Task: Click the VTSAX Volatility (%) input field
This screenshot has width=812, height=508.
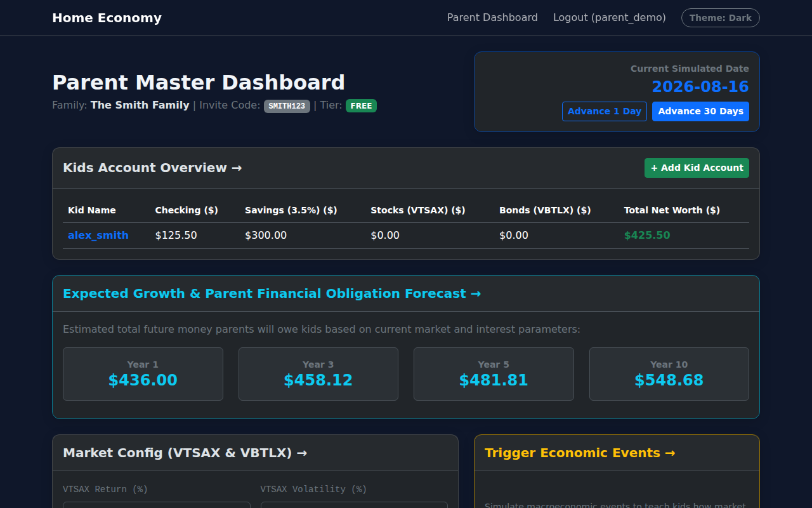Action: pyautogui.click(x=354, y=505)
